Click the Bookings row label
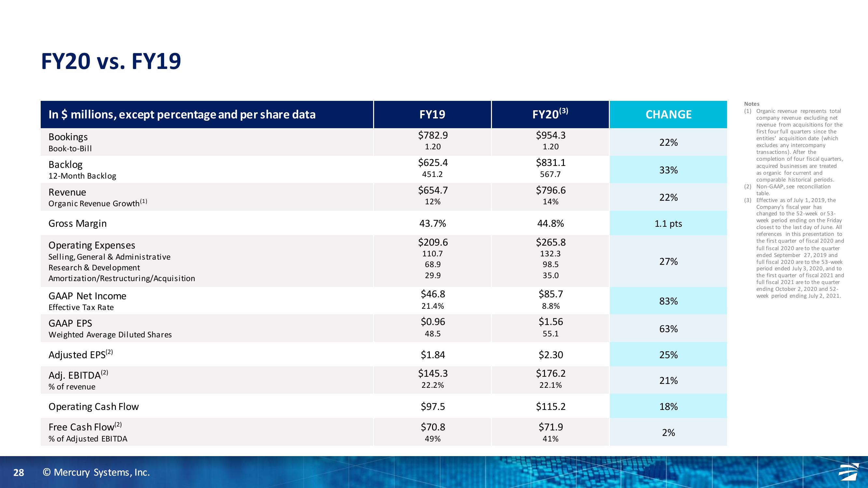 pos(68,137)
